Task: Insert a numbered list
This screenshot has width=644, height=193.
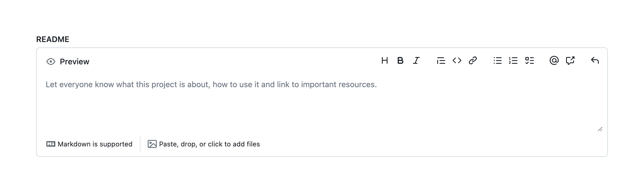Action: (x=513, y=61)
